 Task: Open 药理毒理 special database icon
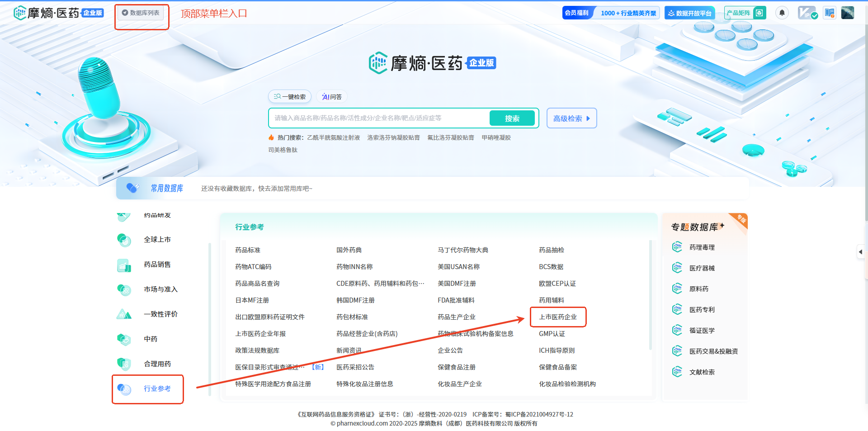coord(677,247)
